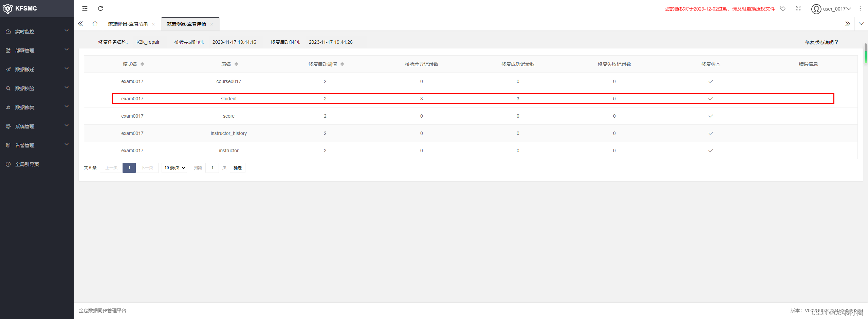Expand the 实时监控 menu chevron

[67, 31]
